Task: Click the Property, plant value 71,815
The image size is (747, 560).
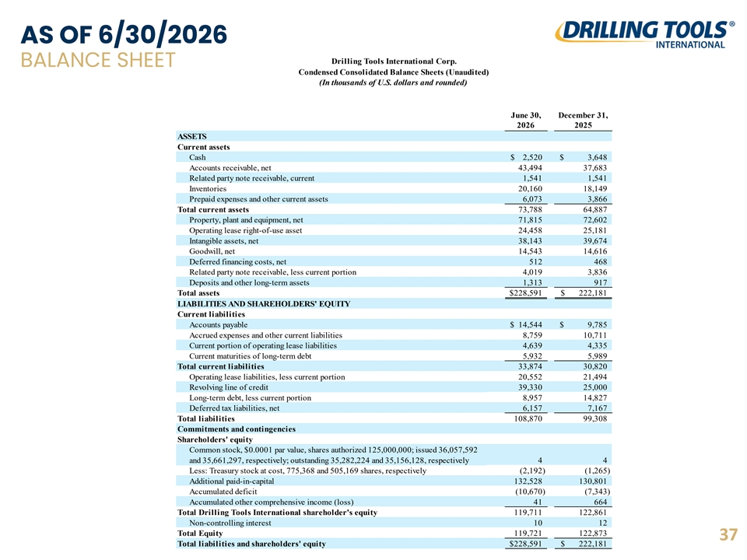Action: tap(530, 220)
